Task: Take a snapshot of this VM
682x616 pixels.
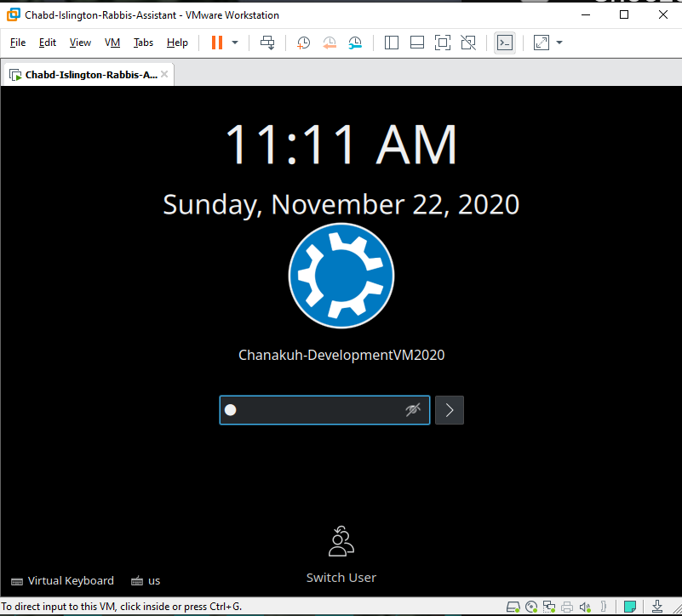Action: click(x=303, y=43)
